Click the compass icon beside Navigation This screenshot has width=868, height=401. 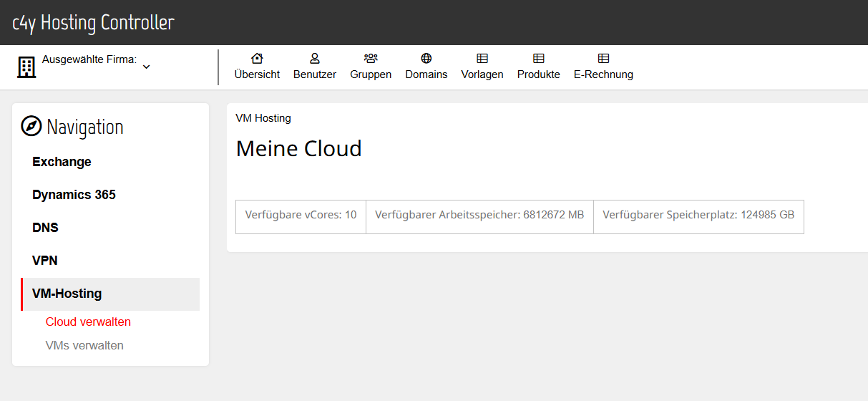(x=31, y=126)
